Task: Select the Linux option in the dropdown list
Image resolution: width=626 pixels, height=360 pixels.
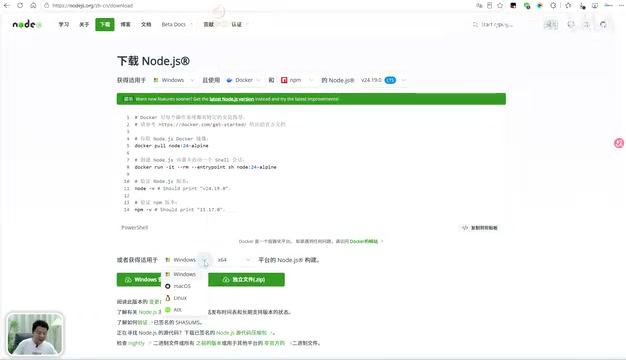Action: click(x=184, y=298)
